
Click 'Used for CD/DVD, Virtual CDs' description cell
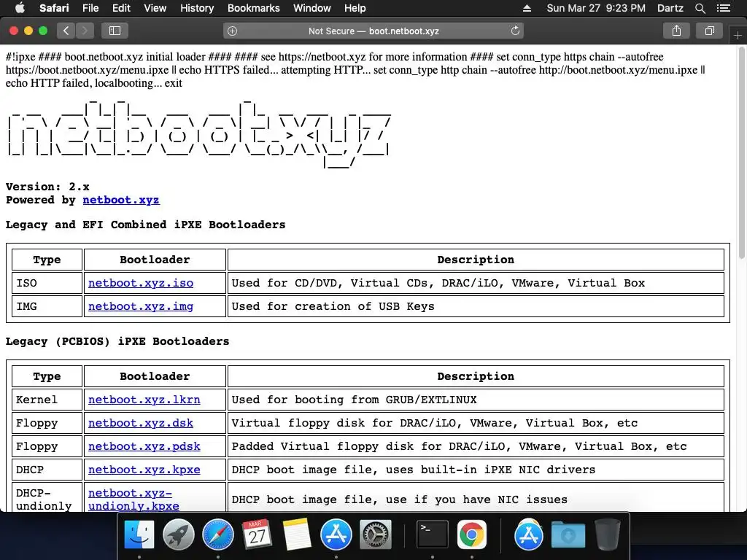[x=476, y=283]
